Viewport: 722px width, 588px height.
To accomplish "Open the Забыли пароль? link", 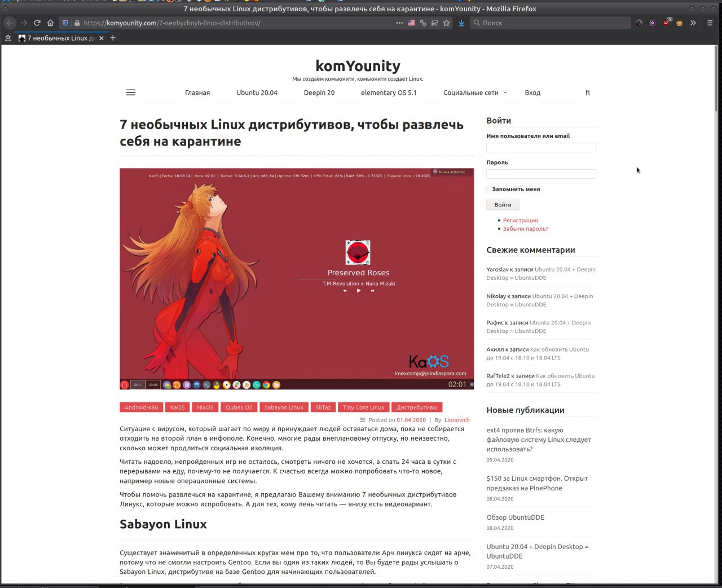I will [525, 229].
